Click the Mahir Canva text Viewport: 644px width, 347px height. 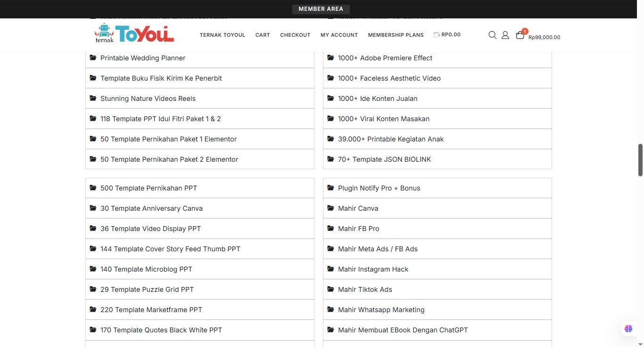coord(358,208)
